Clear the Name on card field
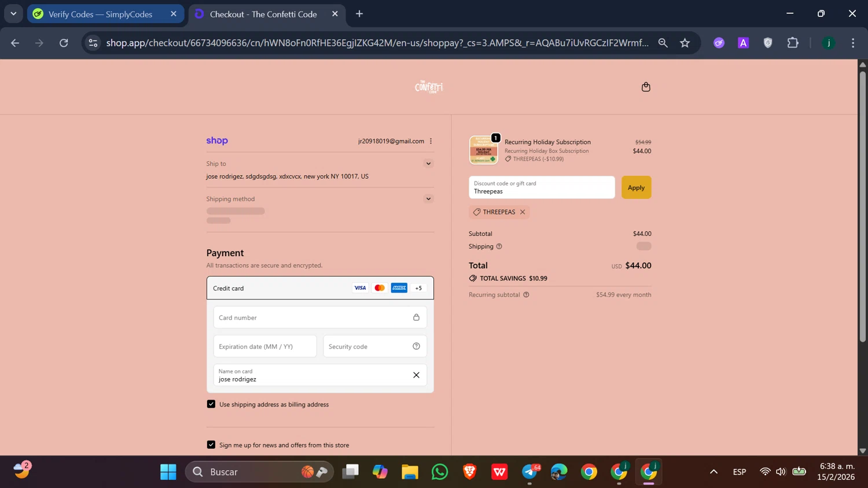This screenshot has width=868, height=488. (x=416, y=375)
